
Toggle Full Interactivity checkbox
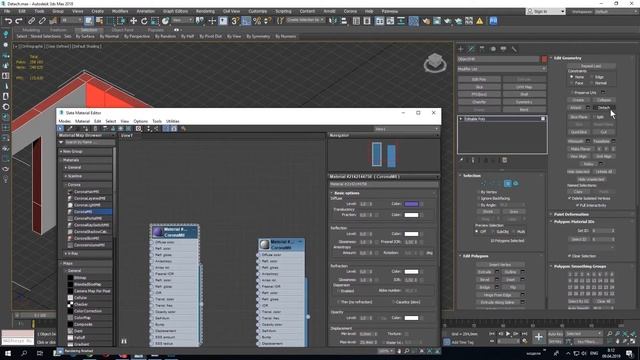point(578,205)
